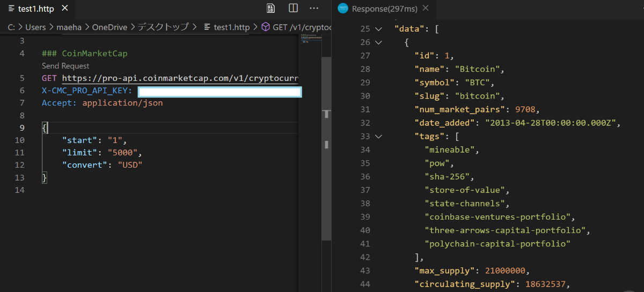Click the "max_supply": 21000000 line
The height and width of the screenshot is (292, 644).
click(471, 270)
